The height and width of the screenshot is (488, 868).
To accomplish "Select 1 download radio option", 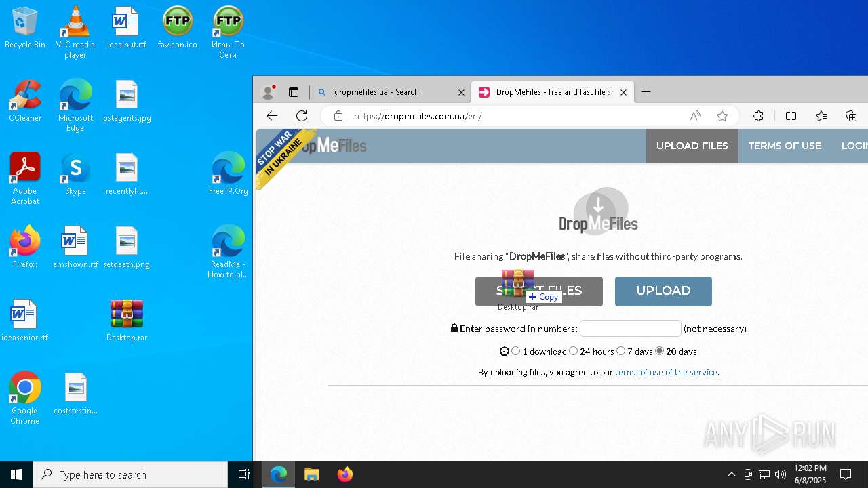I will point(516,351).
